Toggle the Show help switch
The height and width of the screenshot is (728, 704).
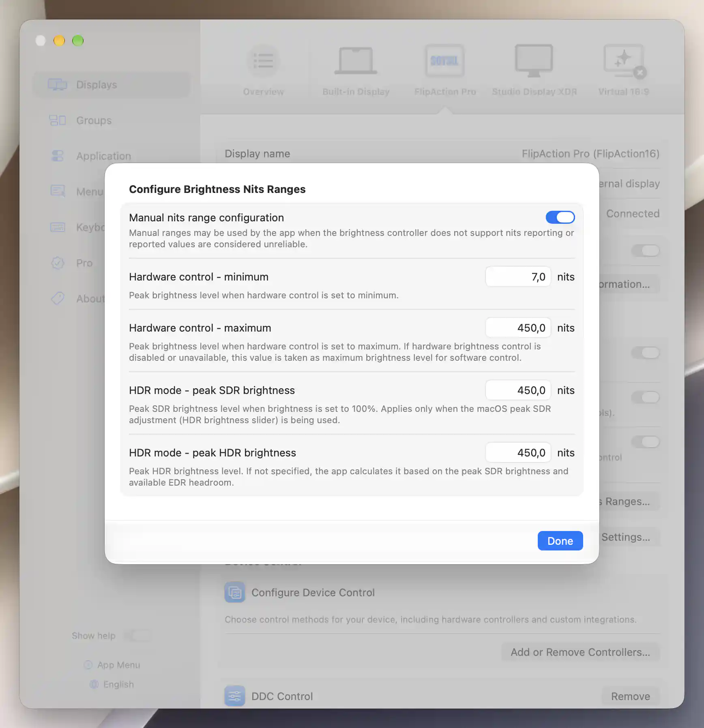[x=137, y=635]
